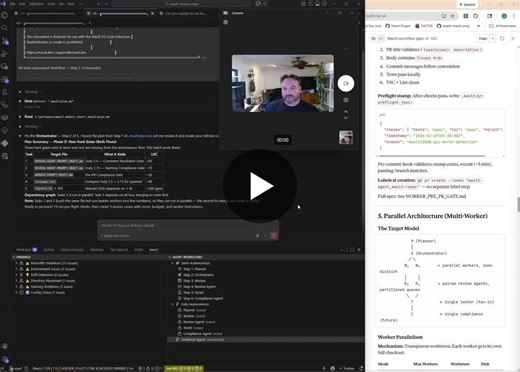The width and height of the screenshot is (520, 372).
Task: Switch to the Output panel tab
Action: pos(48,250)
